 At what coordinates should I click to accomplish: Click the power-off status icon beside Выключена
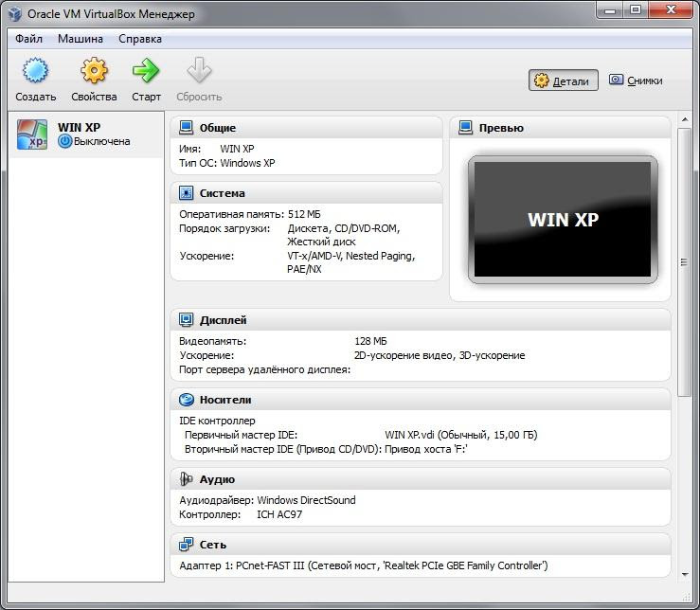pos(64,141)
